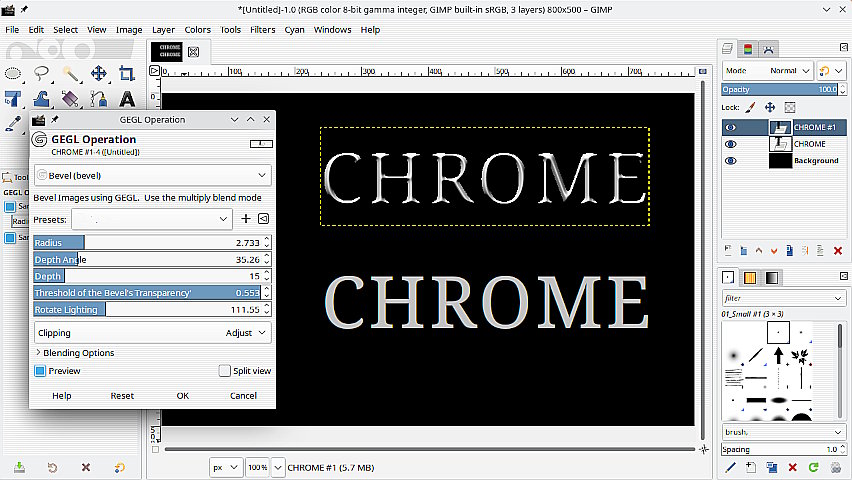852x480 pixels.
Task: Open the Filters menu
Action: [262, 30]
